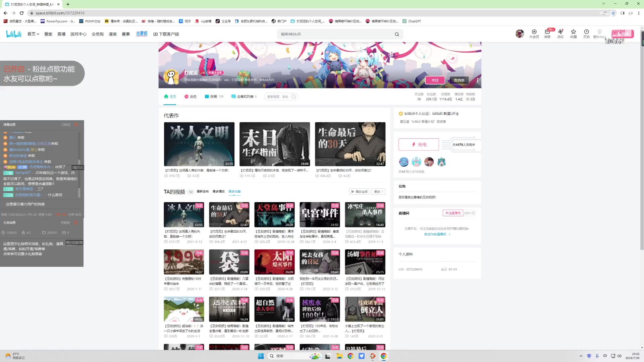644x362 pixels.
Task: Open the 皇宫事件 video thumbnail
Action: (x=320, y=215)
